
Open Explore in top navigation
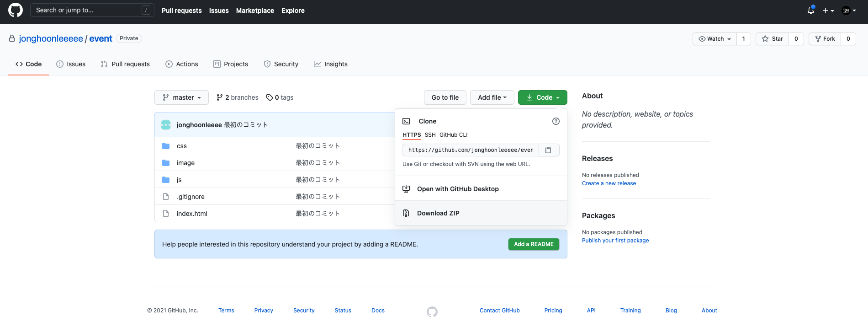tap(293, 11)
